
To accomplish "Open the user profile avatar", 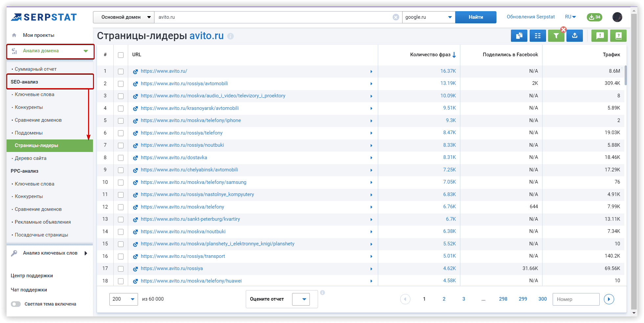I will click(x=617, y=17).
